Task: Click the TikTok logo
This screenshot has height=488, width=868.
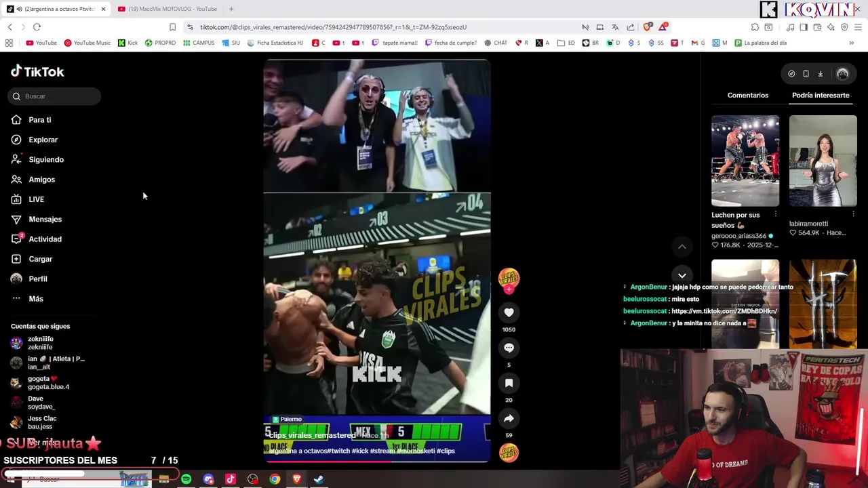Action: (37, 71)
